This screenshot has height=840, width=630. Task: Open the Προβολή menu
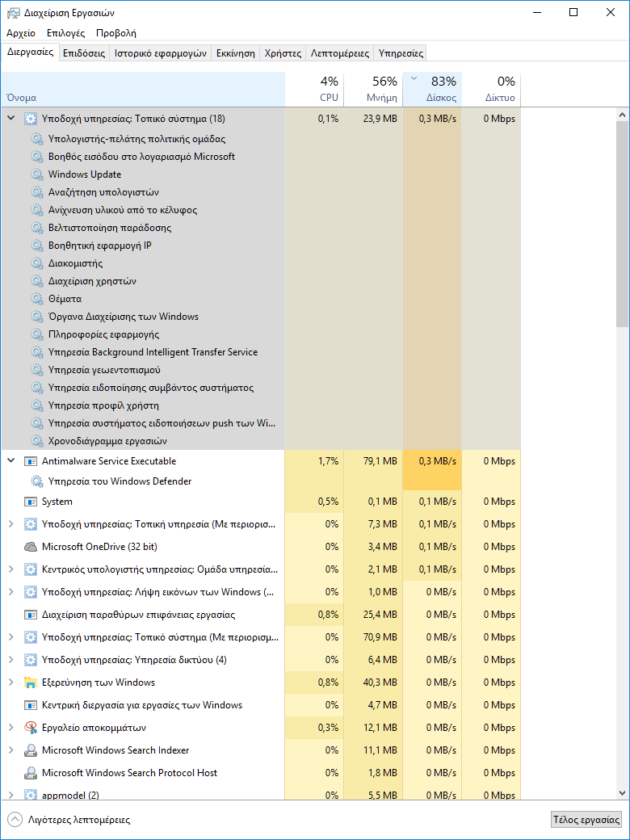click(115, 33)
